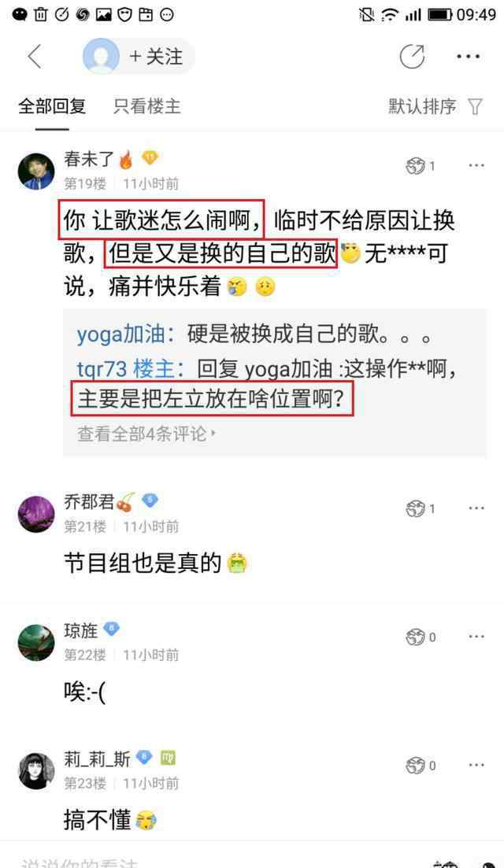Open more options for 乔郡君's comment
This screenshot has width=504, height=868.
(476, 508)
